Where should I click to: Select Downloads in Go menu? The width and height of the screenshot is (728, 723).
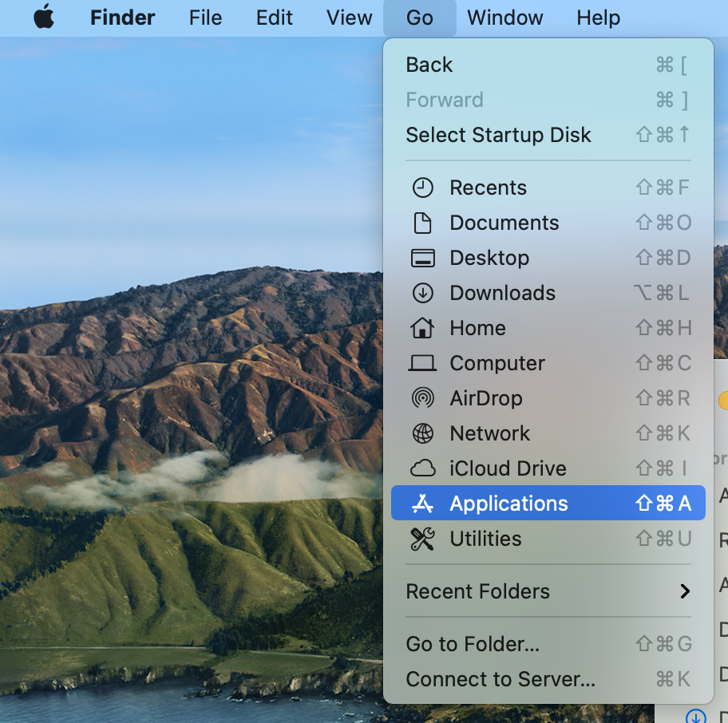point(548,294)
